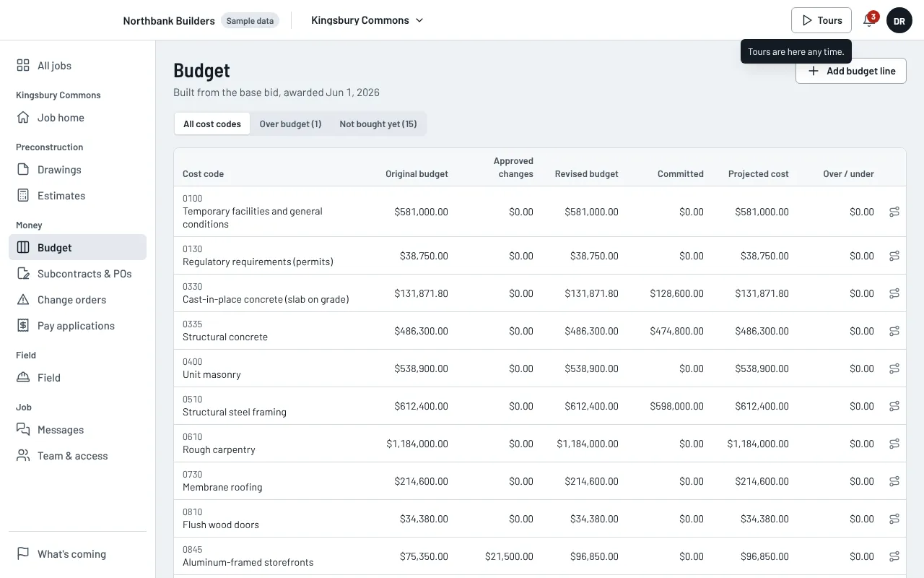Viewport: 924px width, 578px height.
Task: Open Team & access sidebar link
Action: 77,456
